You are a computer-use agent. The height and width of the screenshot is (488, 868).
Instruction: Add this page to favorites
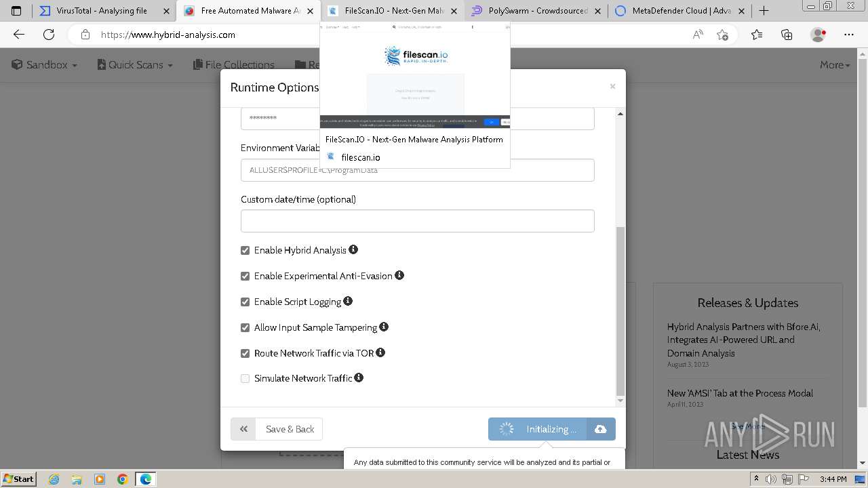pos(723,35)
